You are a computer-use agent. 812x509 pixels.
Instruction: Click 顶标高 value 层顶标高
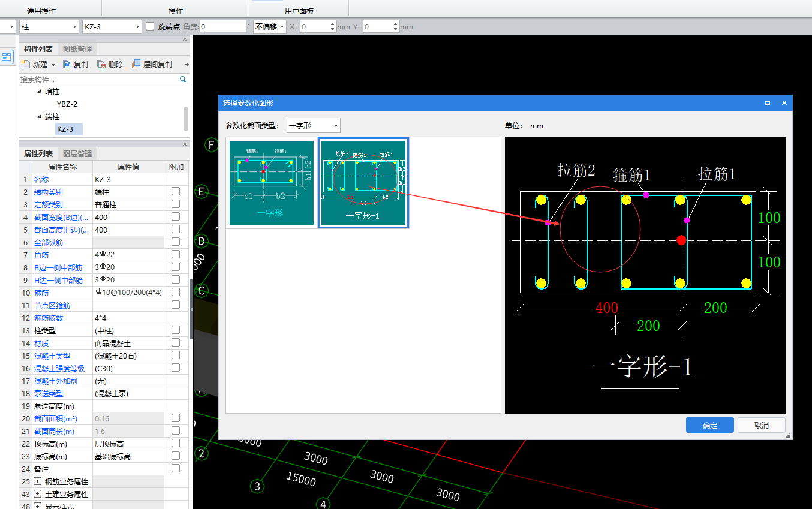click(128, 444)
